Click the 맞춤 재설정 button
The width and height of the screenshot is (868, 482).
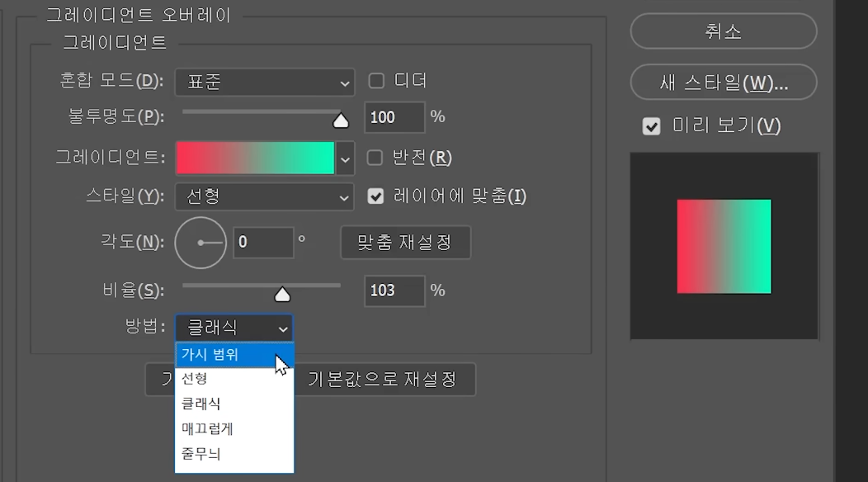point(405,243)
